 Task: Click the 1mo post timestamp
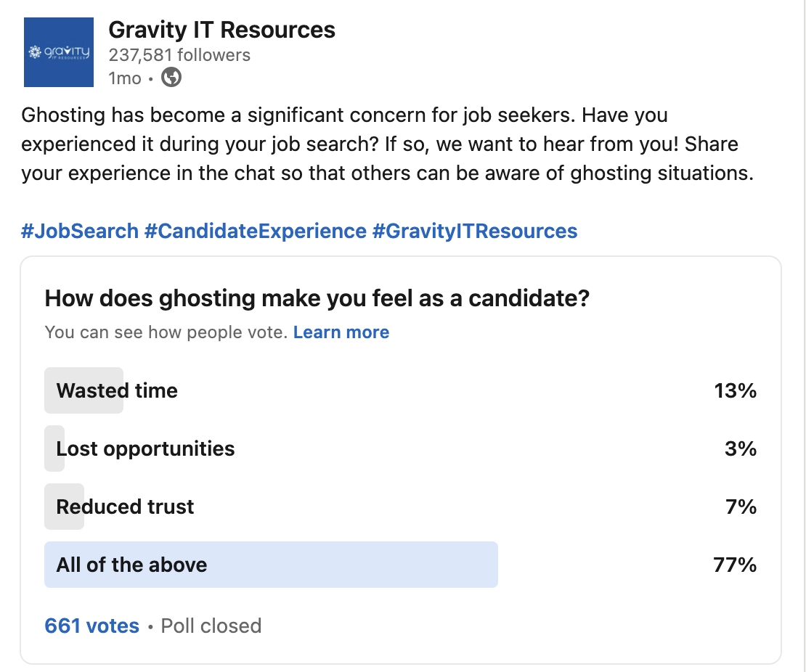pos(125,78)
